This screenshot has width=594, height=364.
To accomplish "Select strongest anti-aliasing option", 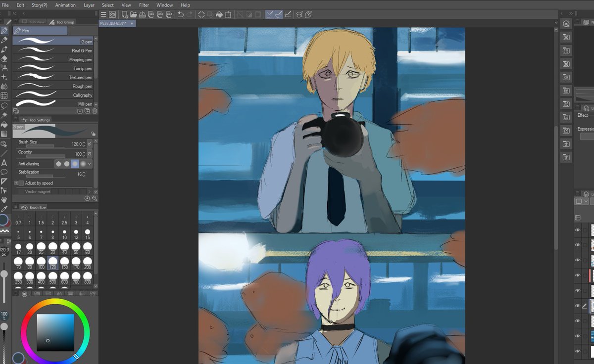I will tap(83, 164).
